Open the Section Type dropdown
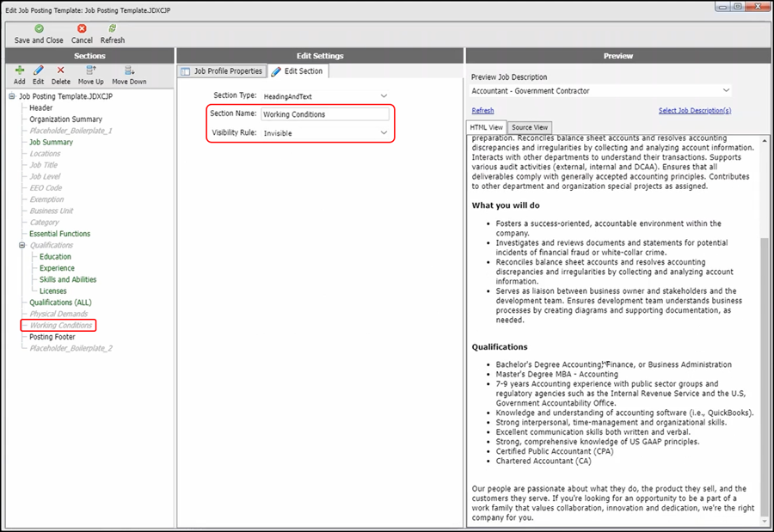The height and width of the screenshot is (532, 774). click(384, 95)
